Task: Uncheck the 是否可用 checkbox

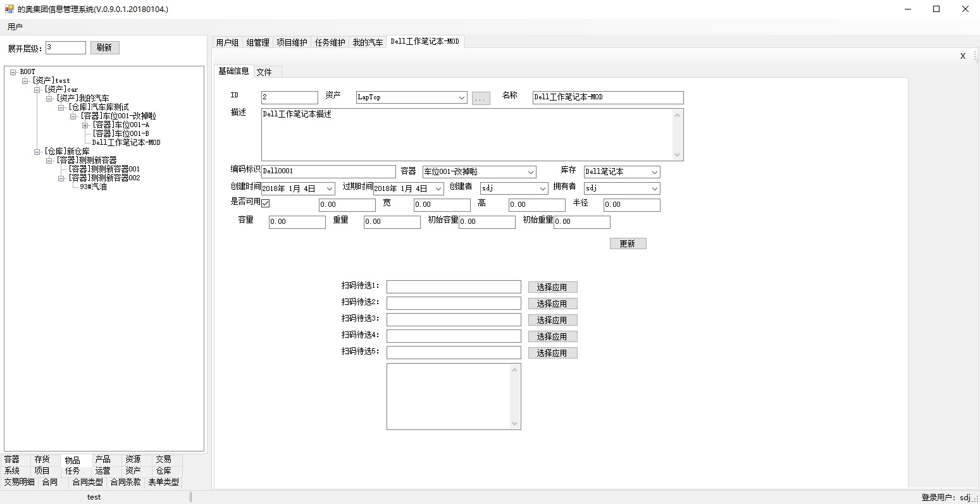Action: point(265,203)
